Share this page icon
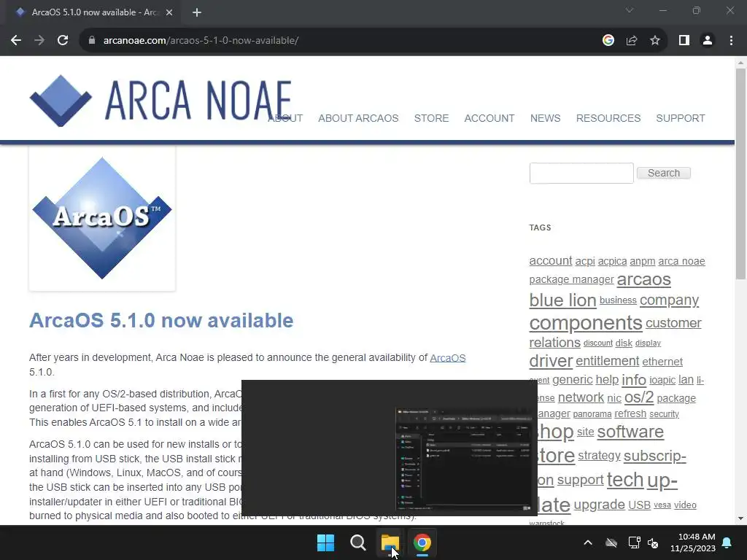Image resolution: width=747 pixels, height=560 pixels. coord(632,41)
